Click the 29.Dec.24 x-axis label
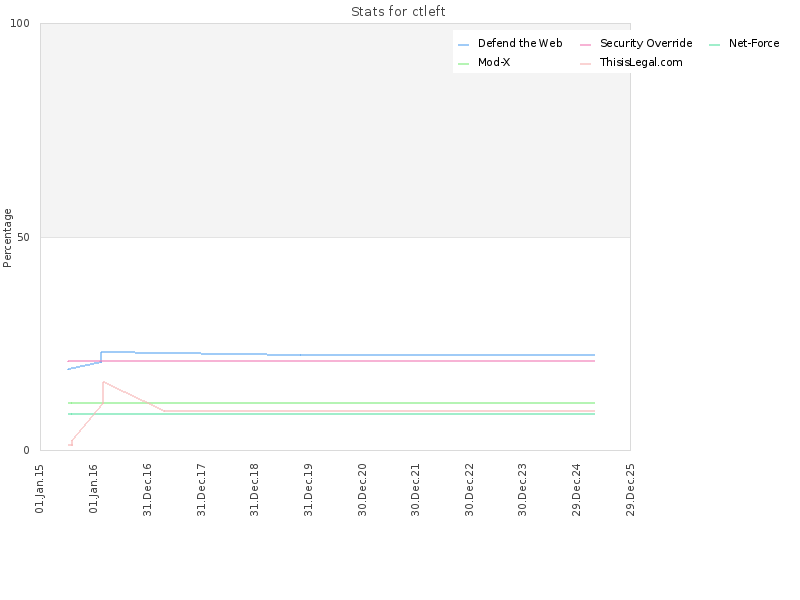Image resolution: width=800 pixels, height=600 pixels. pyautogui.click(x=577, y=489)
